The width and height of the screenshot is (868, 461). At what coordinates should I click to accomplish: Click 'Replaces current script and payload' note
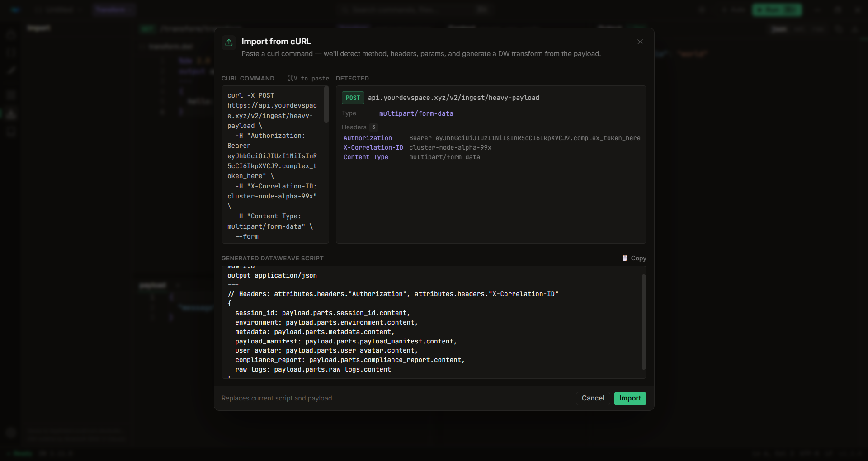tap(277, 398)
